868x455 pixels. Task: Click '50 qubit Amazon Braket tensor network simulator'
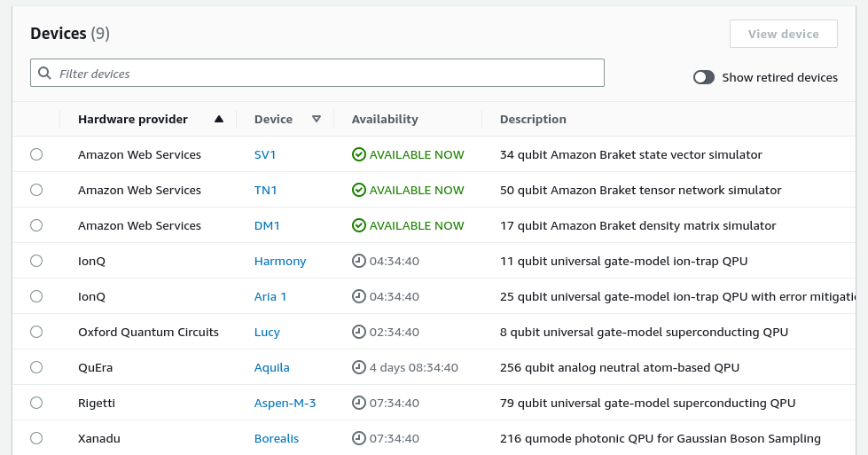[x=640, y=190]
